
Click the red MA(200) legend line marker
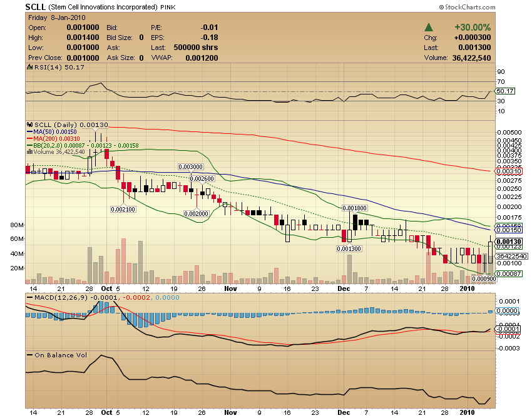[30, 138]
